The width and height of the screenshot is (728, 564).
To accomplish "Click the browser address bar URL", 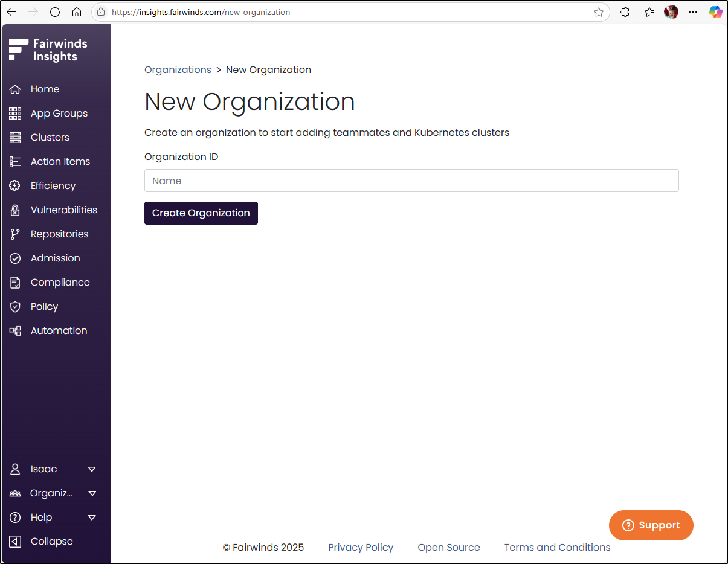I will coord(201,12).
